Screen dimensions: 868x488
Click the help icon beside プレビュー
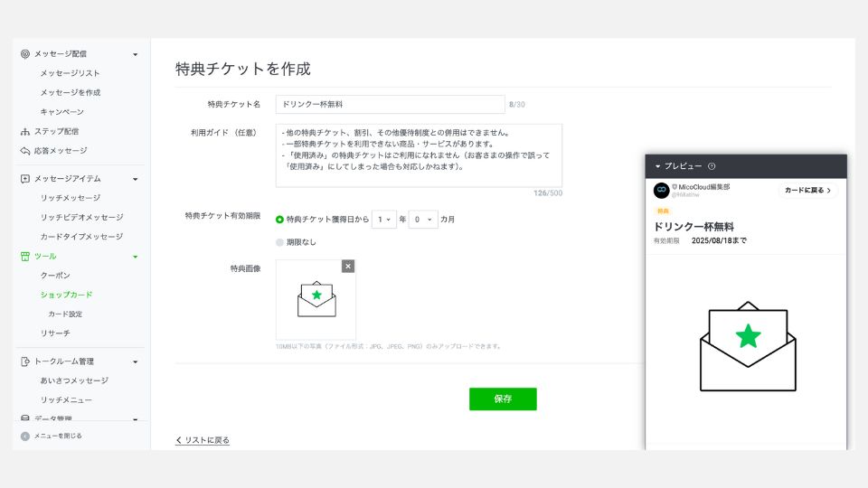point(712,166)
